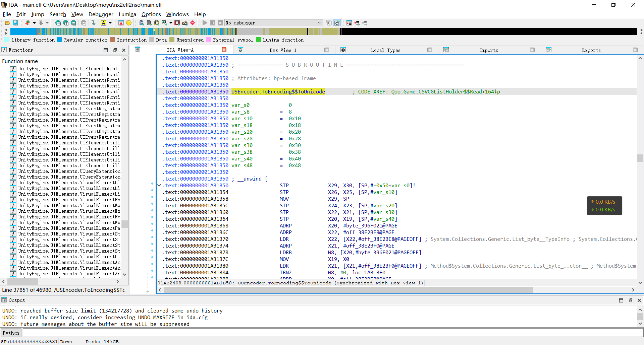Open the Edit menu
Viewport: 644px width, 345px height.
[21, 14]
